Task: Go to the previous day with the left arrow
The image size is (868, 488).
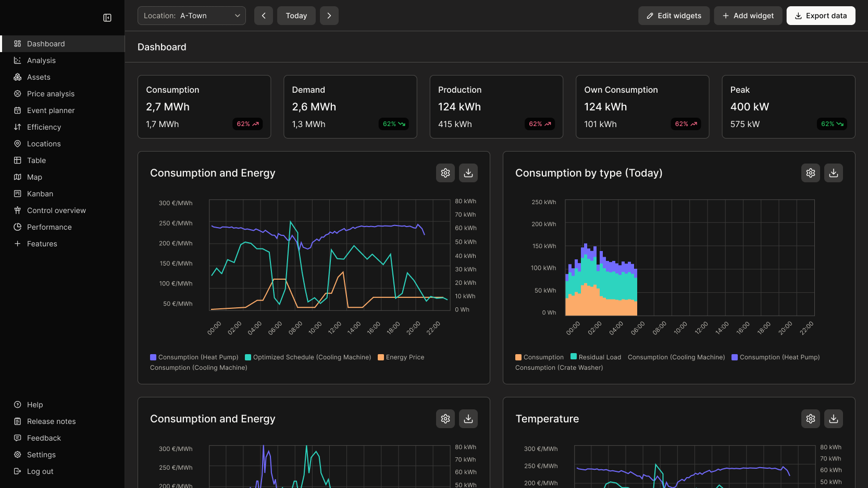Action: pyautogui.click(x=263, y=16)
